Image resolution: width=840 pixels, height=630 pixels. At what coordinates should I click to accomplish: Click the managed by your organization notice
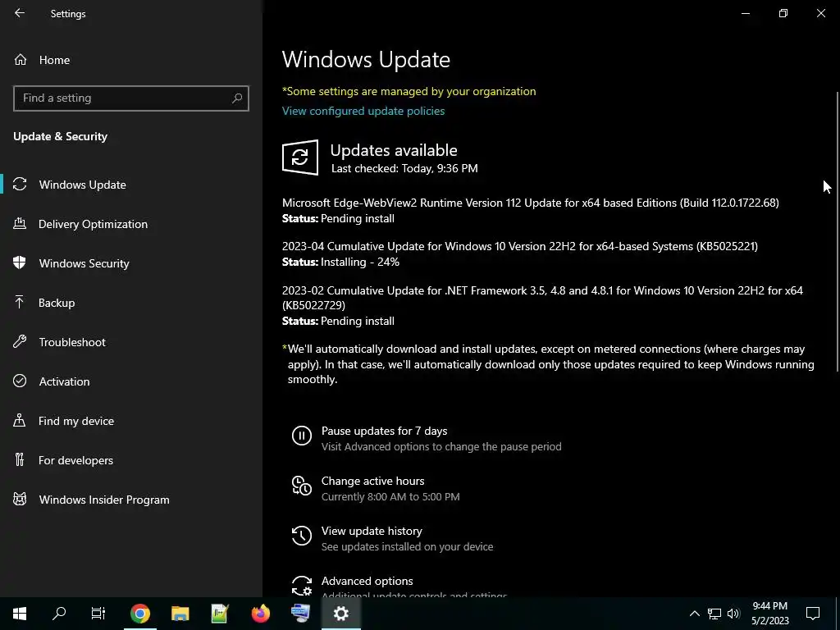pos(409,91)
